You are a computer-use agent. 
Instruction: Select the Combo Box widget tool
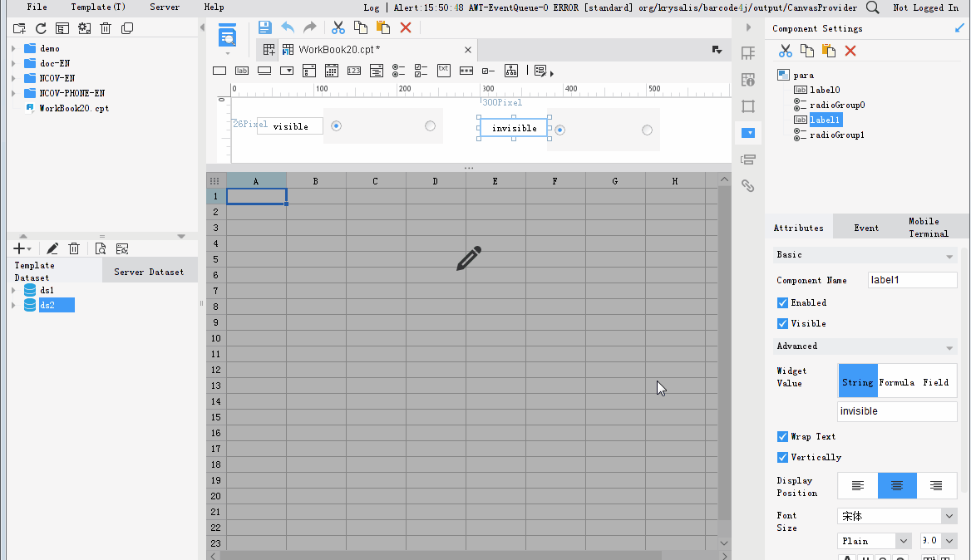click(x=286, y=70)
